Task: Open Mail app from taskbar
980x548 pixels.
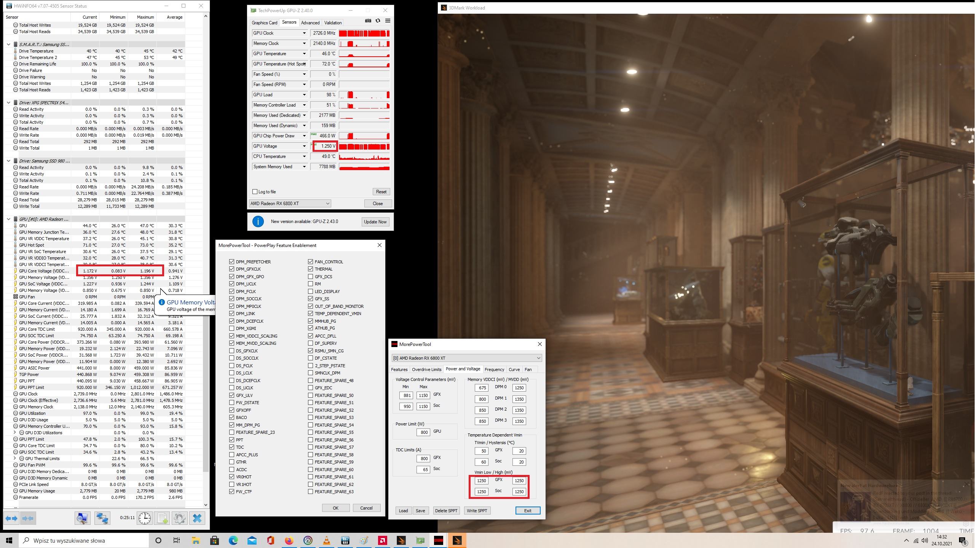Action: (252, 540)
